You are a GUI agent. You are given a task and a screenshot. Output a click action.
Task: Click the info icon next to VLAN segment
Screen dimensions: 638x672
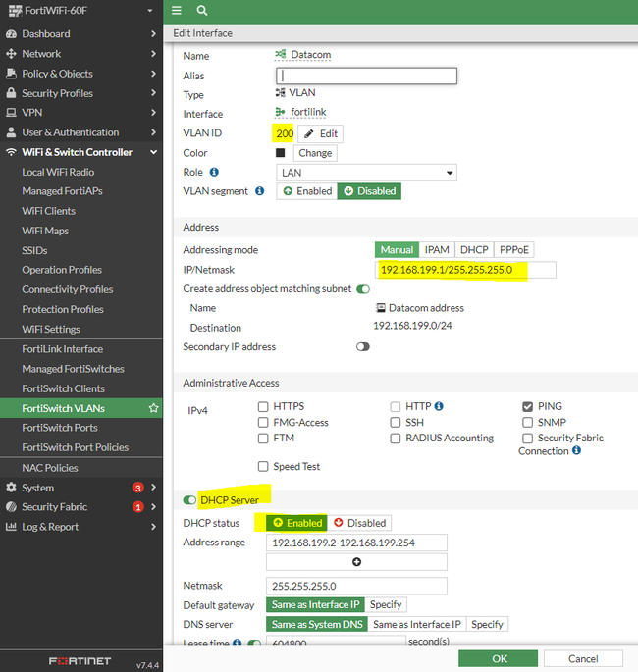tap(260, 191)
